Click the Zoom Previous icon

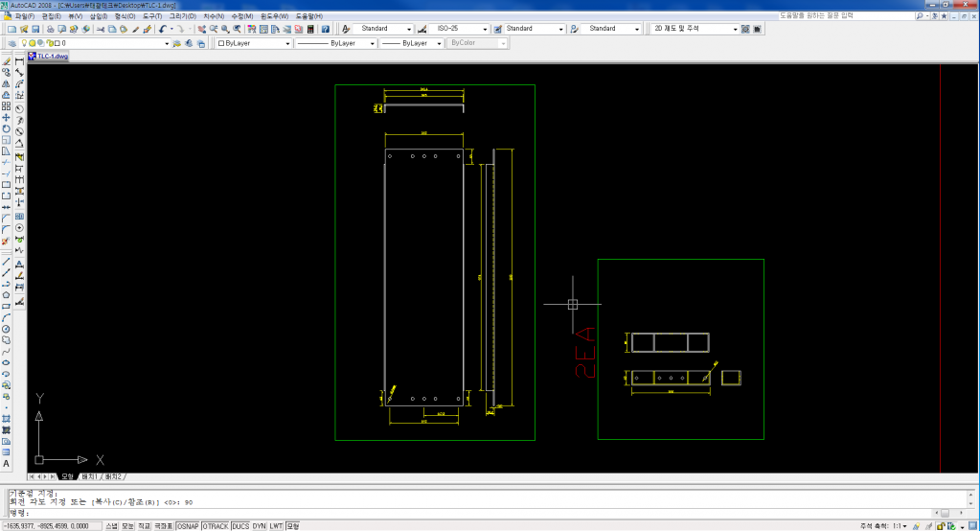(238, 30)
